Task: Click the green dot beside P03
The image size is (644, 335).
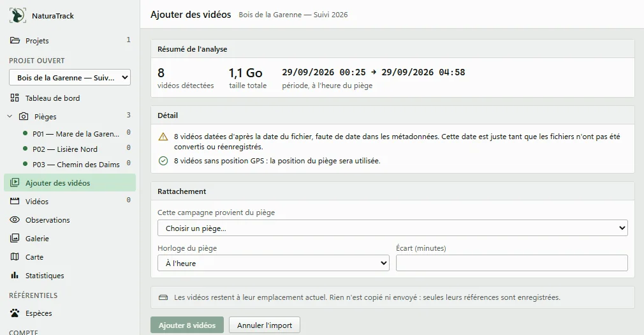Action: (x=25, y=163)
